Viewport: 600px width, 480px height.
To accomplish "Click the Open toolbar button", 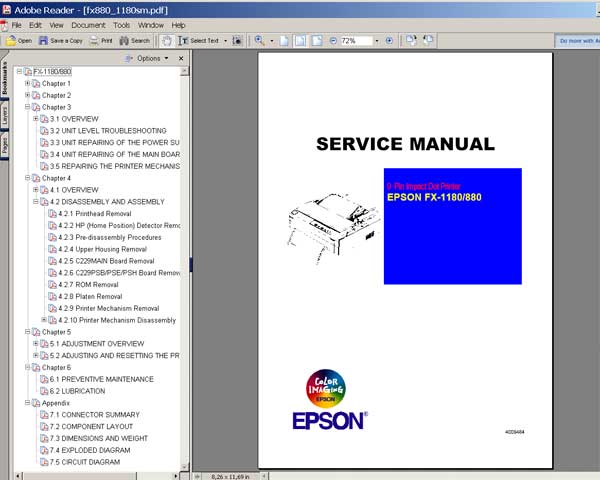I will point(18,41).
